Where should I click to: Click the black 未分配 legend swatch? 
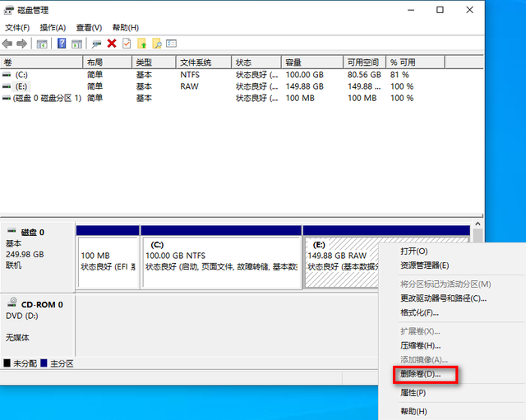(x=7, y=363)
